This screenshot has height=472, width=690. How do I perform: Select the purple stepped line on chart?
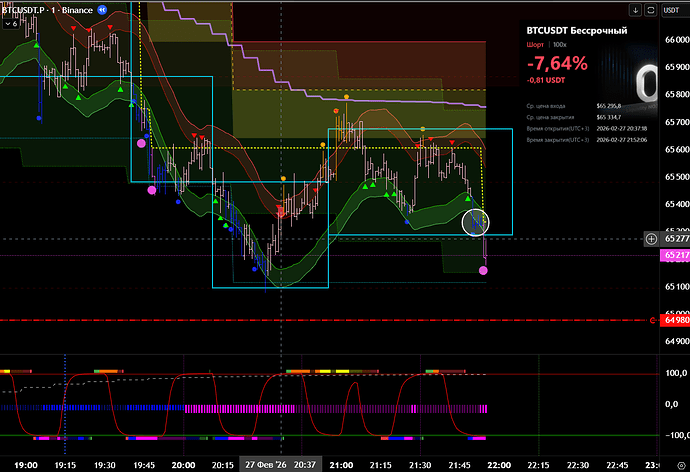400,98
